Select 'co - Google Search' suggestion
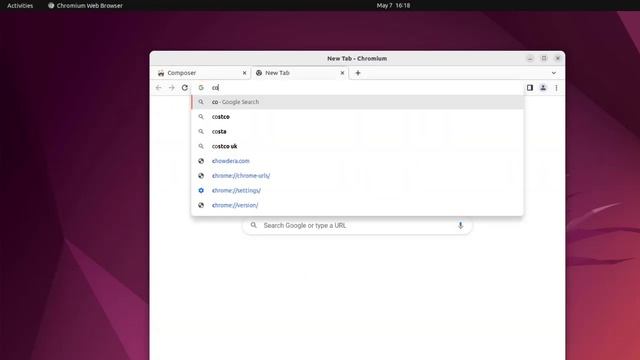 pyautogui.click(x=357, y=102)
